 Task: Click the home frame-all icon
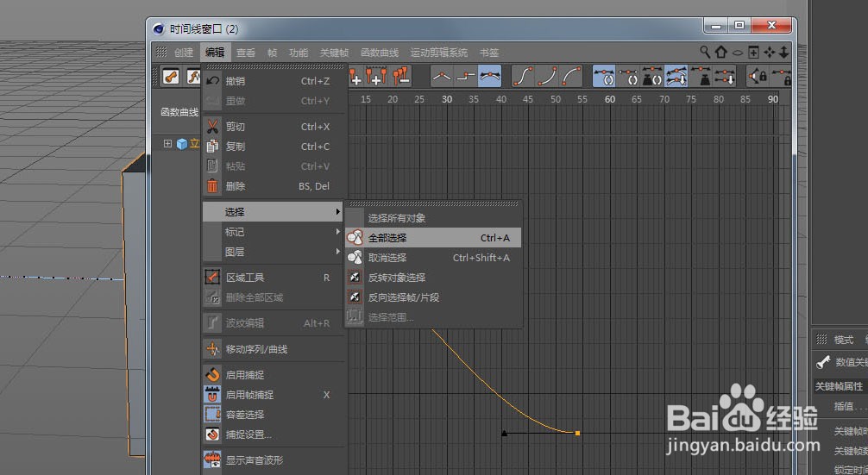pyautogui.click(x=720, y=52)
